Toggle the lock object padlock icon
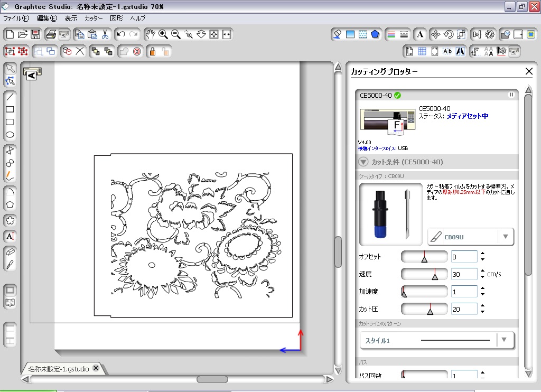541x392 pixels. [x=152, y=51]
